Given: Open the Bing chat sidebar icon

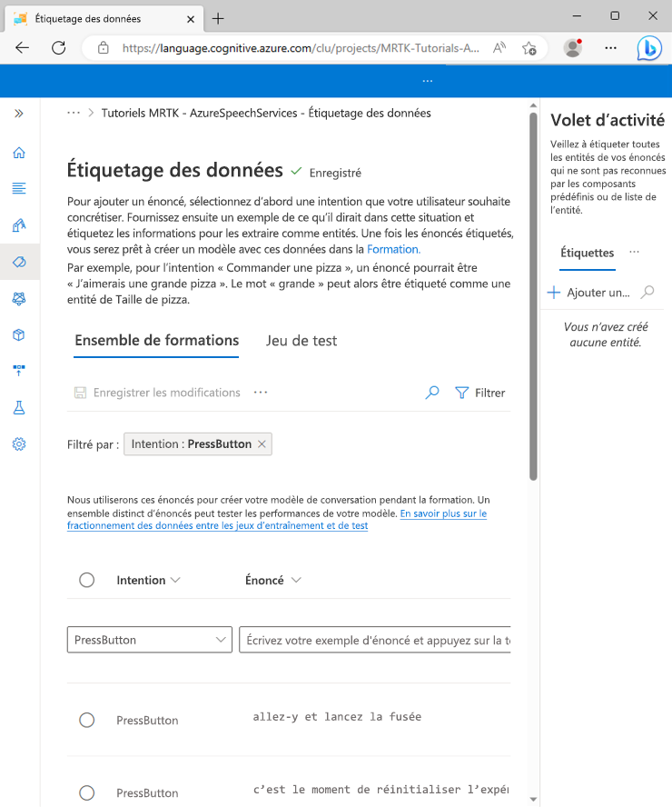Looking at the screenshot, I should pos(649,48).
